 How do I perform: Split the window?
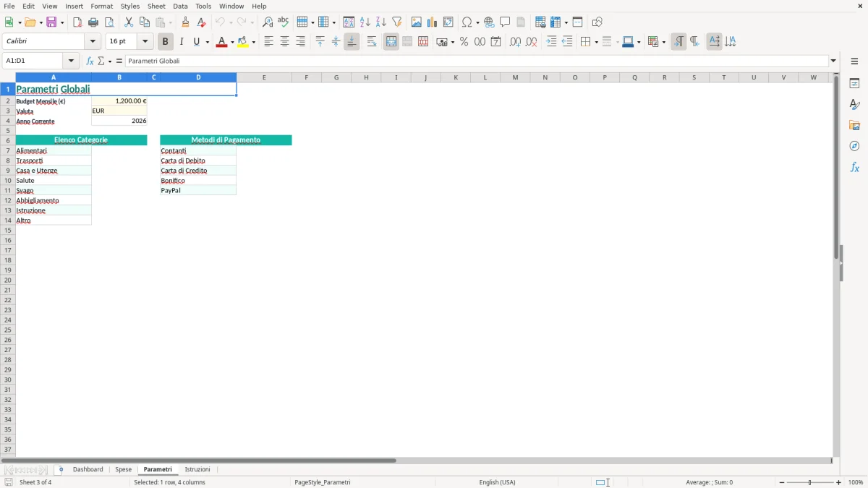pyautogui.click(x=577, y=22)
